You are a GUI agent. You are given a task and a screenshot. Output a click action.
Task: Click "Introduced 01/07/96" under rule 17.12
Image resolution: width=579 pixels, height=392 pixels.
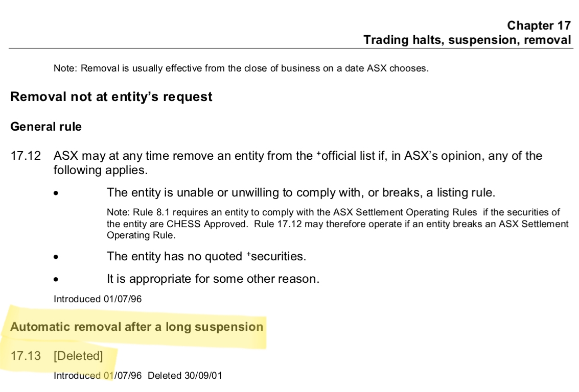tap(98, 299)
